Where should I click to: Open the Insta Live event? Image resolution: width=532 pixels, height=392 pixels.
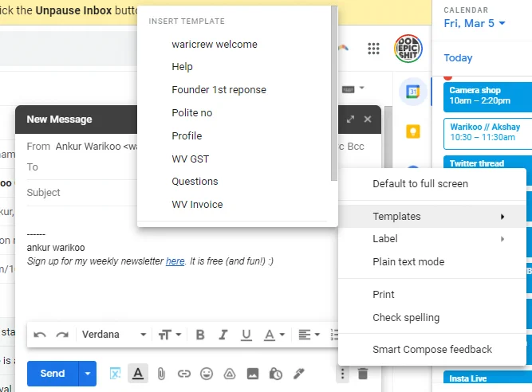click(487, 378)
